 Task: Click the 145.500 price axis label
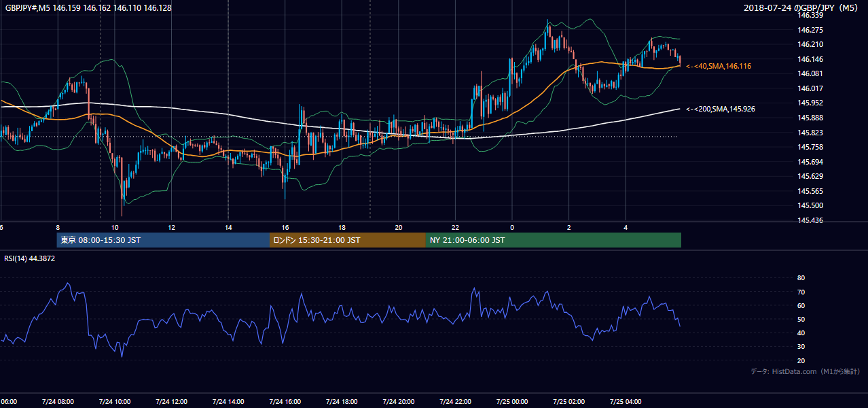click(810, 206)
